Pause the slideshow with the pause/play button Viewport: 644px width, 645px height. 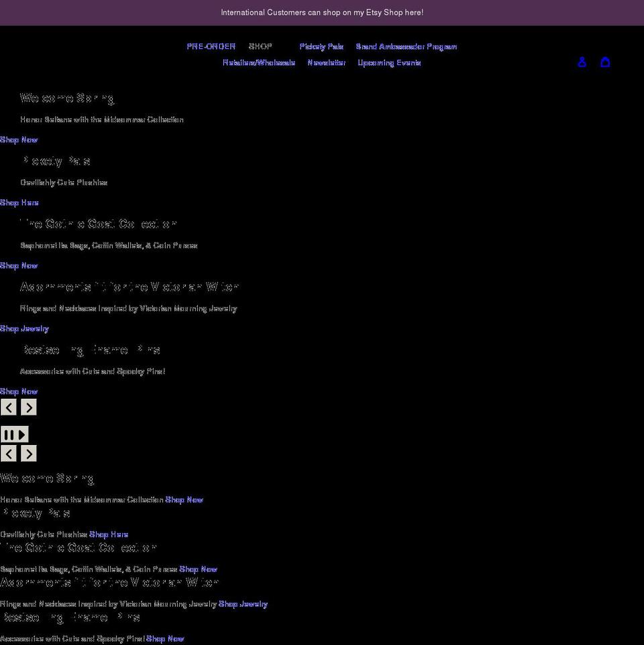point(15,434)
